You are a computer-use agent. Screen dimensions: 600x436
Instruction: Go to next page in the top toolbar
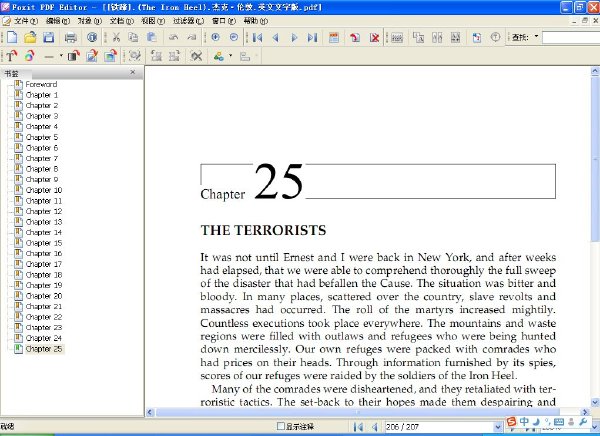pyautogui.click(x=294, y=37)
